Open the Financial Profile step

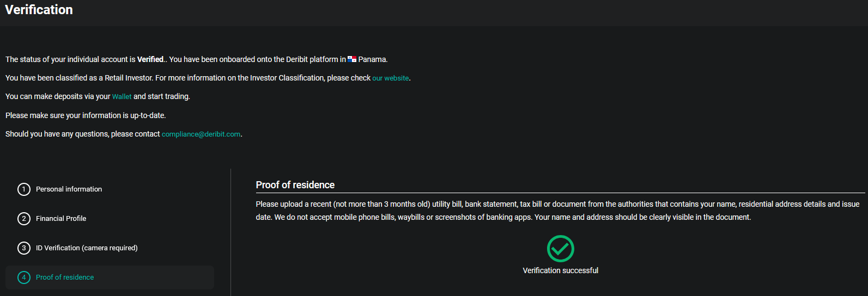tap(61, 219)
